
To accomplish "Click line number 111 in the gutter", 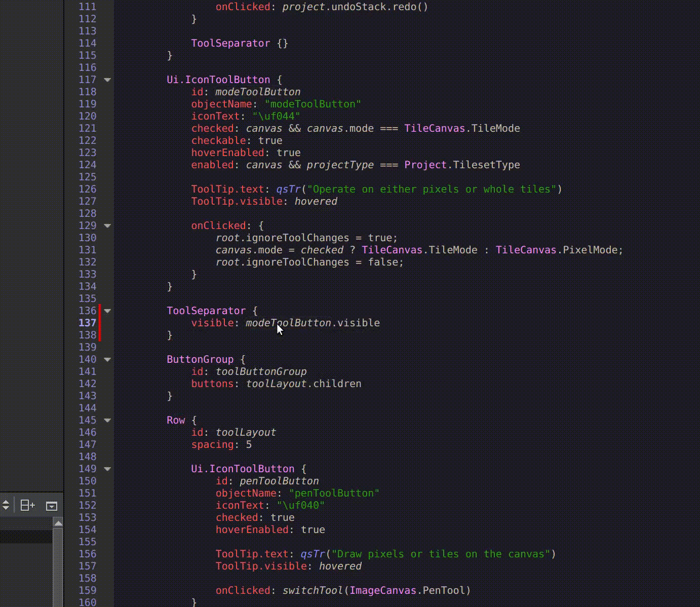I will tap(87, 7).
